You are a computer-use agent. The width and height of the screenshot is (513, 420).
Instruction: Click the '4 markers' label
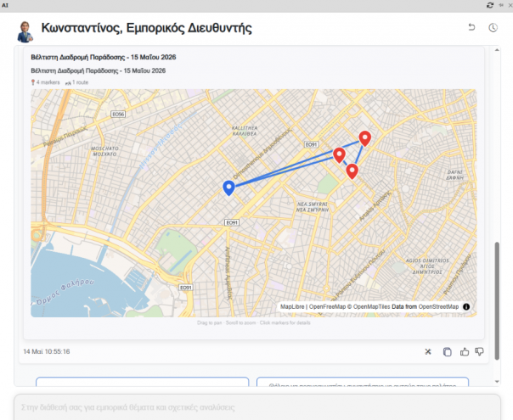(x=48, y=82)
